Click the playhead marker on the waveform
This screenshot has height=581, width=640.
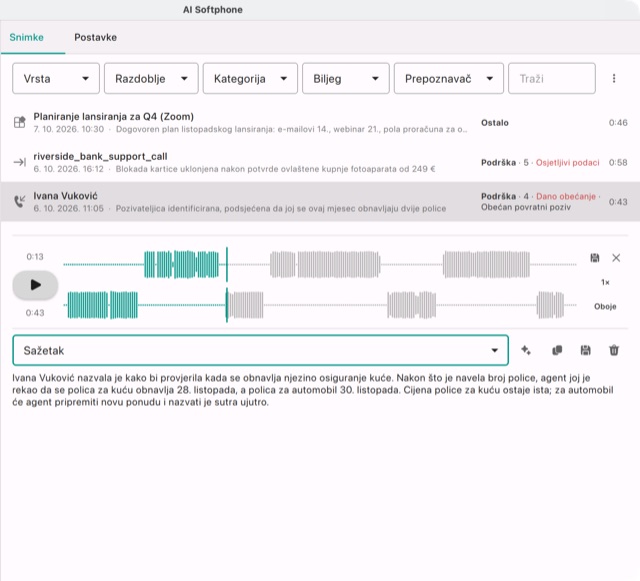[x=227, y=285]
